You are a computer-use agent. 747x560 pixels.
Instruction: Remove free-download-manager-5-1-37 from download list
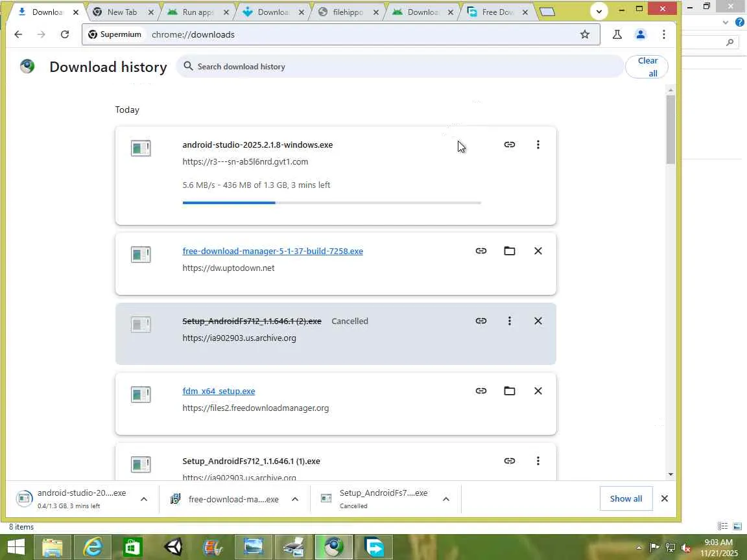[x=538, y=250]
